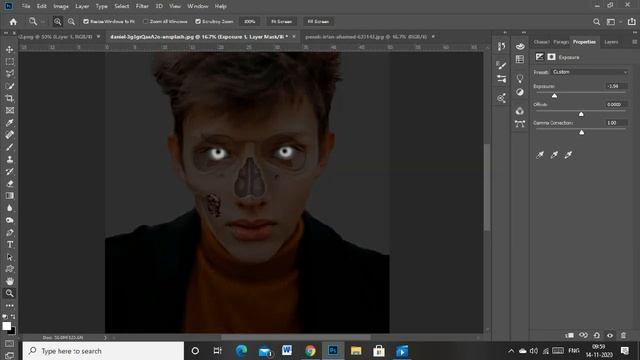Select the Zoom tool in left toolbar
The image size is (640, 360).
[x=9, y=293]
